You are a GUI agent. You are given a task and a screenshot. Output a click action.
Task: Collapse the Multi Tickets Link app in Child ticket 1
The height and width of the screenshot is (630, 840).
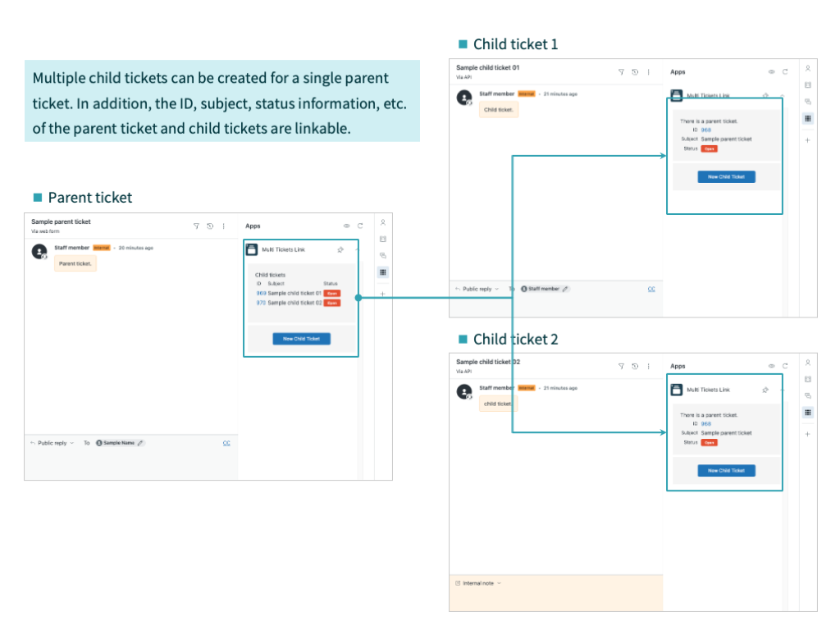coord(781,95)
